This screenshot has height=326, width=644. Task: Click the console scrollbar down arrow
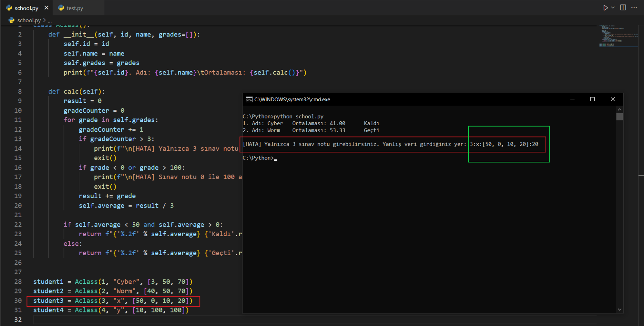pos(620,310)
